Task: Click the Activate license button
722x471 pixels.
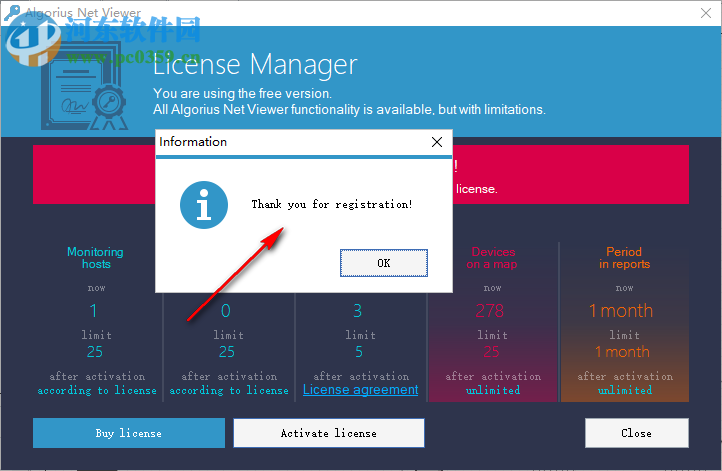Action: tap(329, 433)
